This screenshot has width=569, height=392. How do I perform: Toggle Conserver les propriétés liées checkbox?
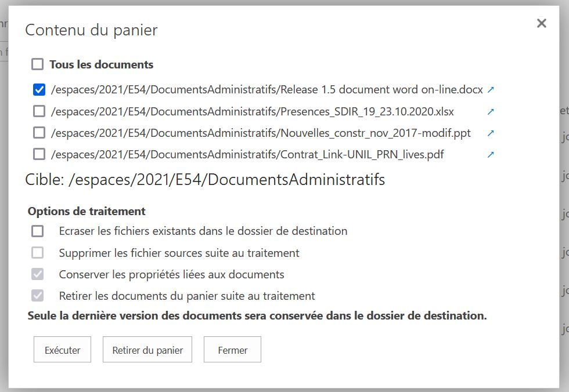[38, 274]
